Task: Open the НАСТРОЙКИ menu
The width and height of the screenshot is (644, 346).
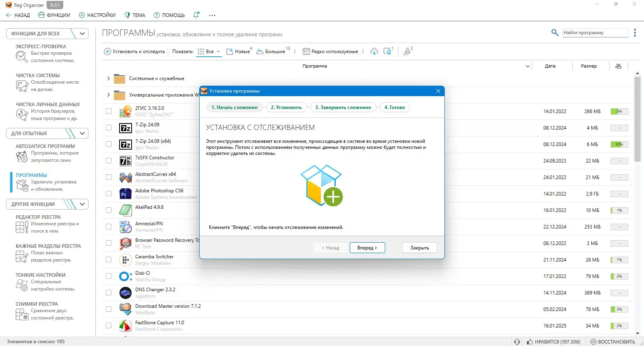Action: coord(97,15)
